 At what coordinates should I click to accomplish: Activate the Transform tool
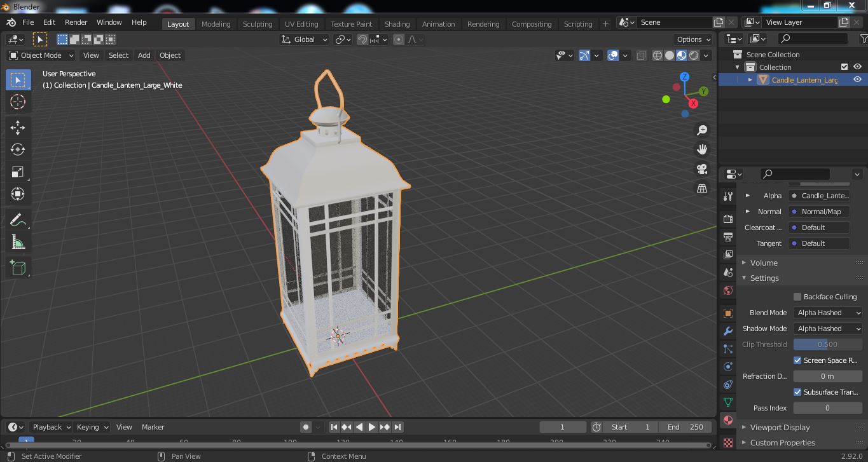click(18, 194)
